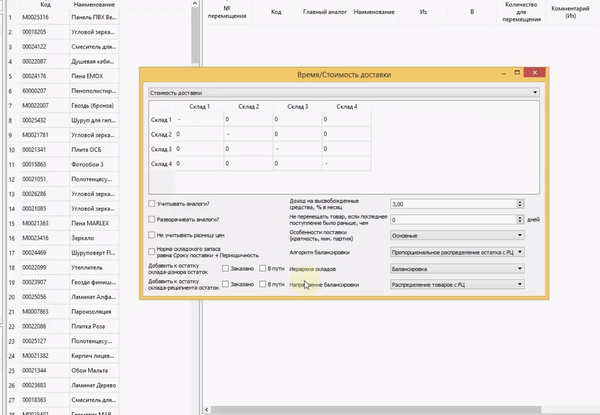Click 'Склад 4' column header in cost table
This screenshot has height=415, width=600.
tap(346, 107)
